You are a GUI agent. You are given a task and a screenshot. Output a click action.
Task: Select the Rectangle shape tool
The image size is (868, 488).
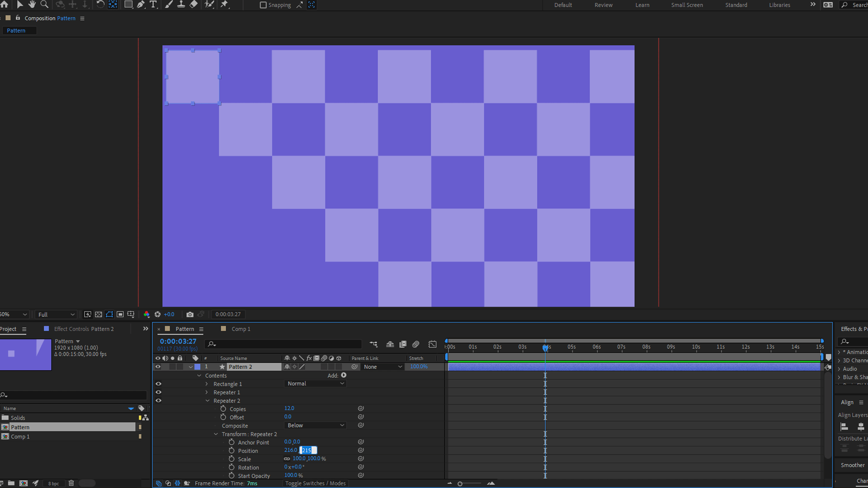(x=128, y=5)
